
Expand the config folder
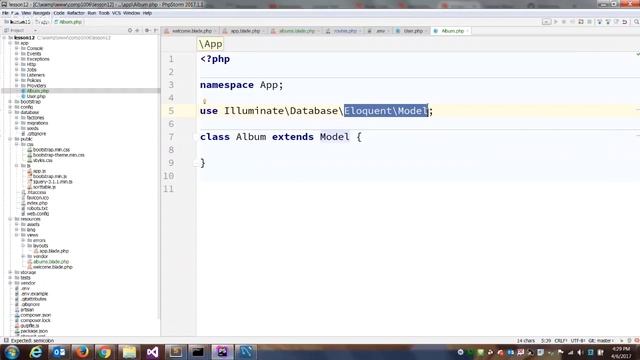coord(11,107)
